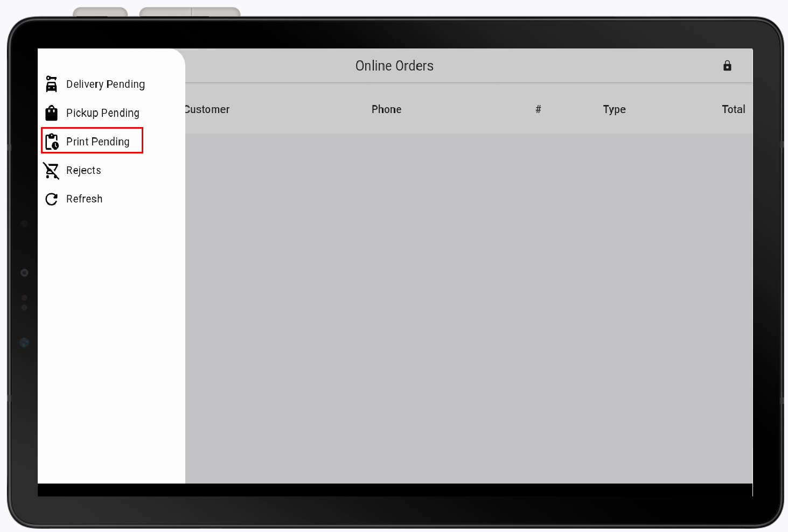
Task: Open the Rejects list
Action: (83, 170)
